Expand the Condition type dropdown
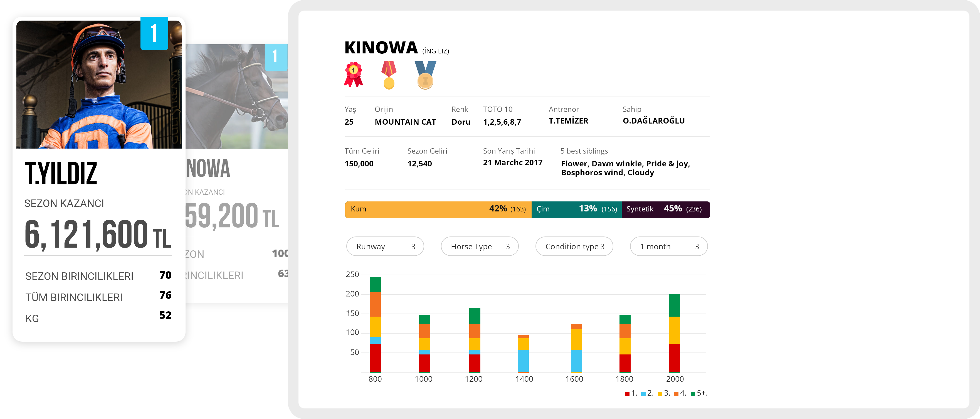Viewport: 980px width, 419px height. [x=574, y=246]
